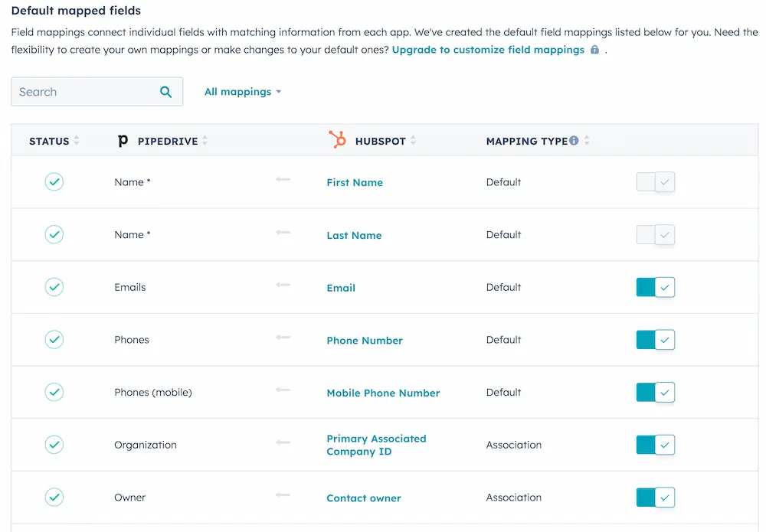Click the green status checkmark on the Emails row
The width and height of the screenshot is (766, 532).
[54, 287]
